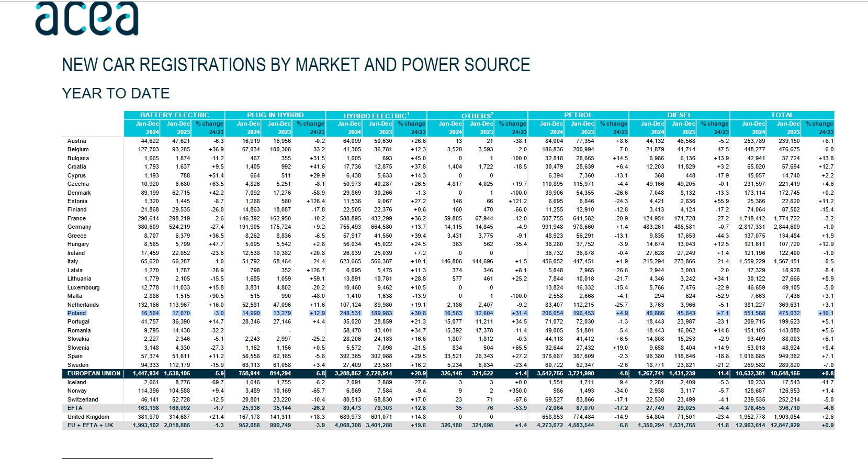Click the TOTAL column group header

click(x=782, y=115)
